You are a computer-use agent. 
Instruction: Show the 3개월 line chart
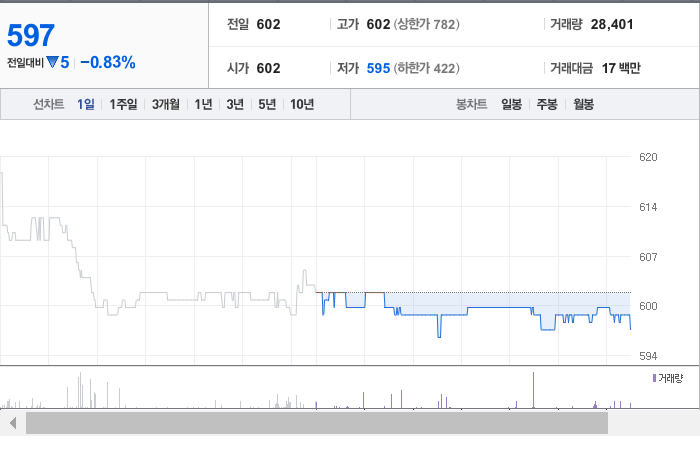pyautogui.click(x=166, y=104)
